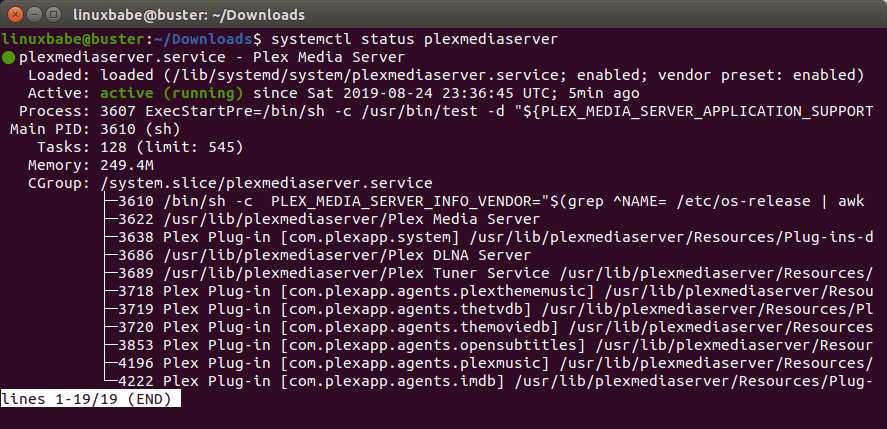Select the 3622 Plex Media Server process
The image size is (887, 429).
[330, 219]
